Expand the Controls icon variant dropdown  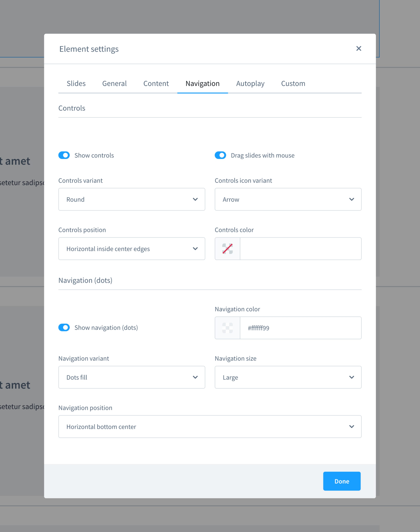tap(288, 199)
